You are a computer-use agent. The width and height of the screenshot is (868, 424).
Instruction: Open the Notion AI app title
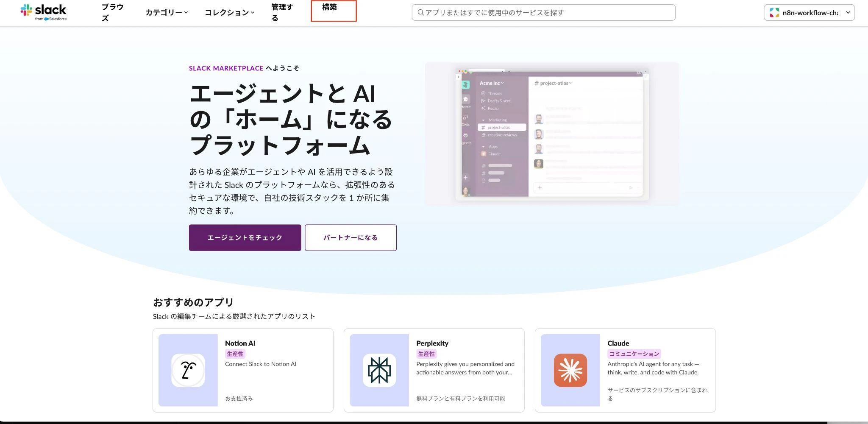click(x=240, y=343)
